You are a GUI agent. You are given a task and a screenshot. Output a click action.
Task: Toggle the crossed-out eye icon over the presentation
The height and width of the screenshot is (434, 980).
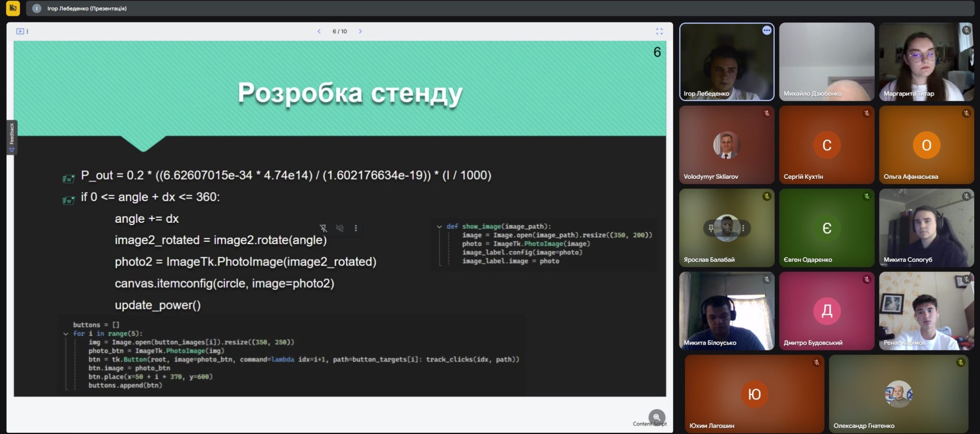pos(340,228)
